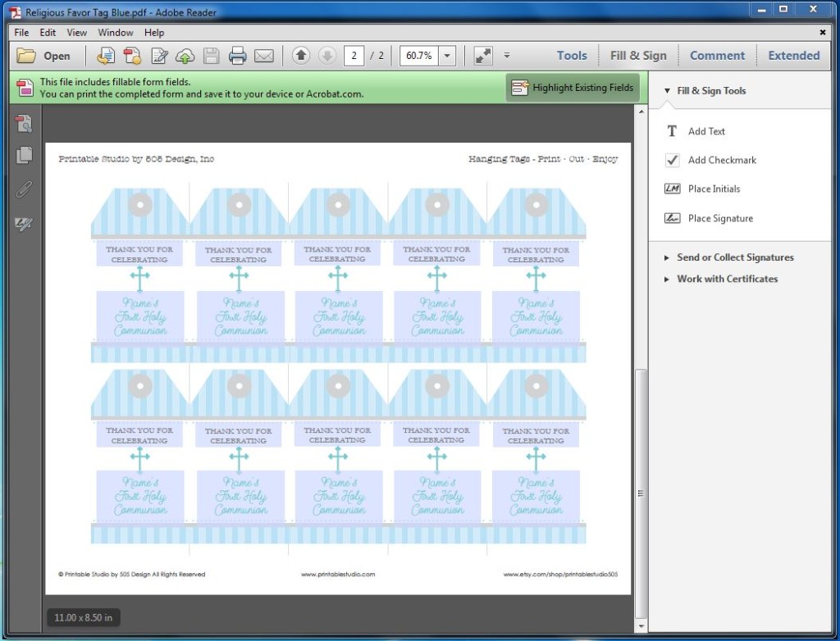Open the Page Thumbnails panel icon

click(x=24, y=155)
